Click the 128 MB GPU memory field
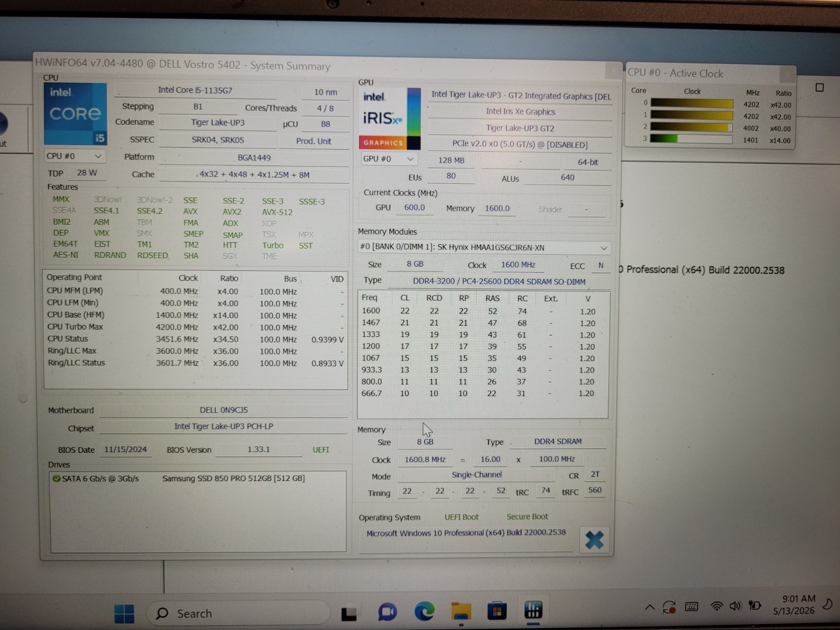 [x=451, y=161]
